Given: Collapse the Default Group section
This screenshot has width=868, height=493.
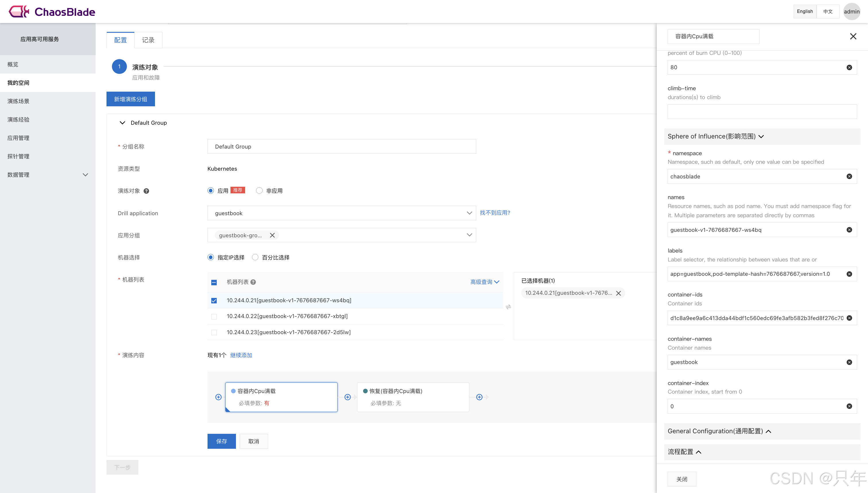Looking at the screenshot, I should click(123, 123).
